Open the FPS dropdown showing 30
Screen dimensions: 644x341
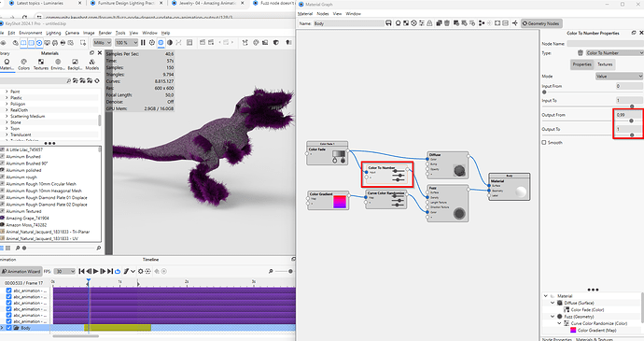(x=64, y=271)
